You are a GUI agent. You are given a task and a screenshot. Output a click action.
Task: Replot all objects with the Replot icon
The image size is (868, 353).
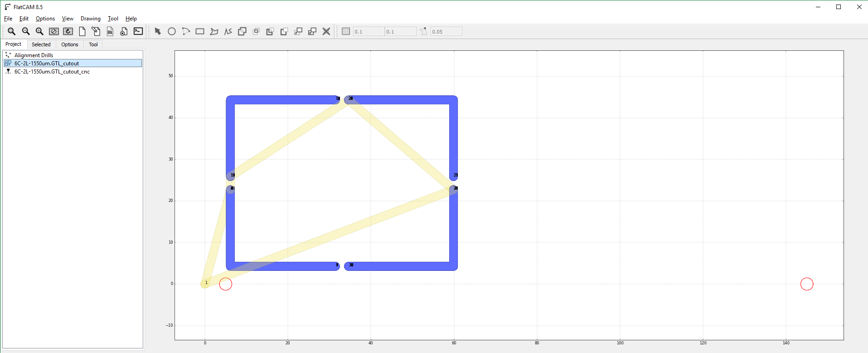[68, 31]
